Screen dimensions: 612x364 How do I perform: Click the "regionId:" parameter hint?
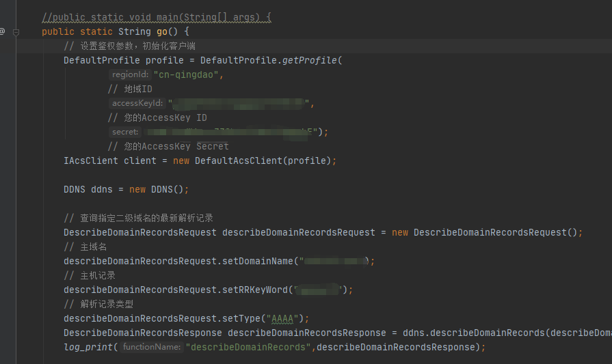point(130,74)
